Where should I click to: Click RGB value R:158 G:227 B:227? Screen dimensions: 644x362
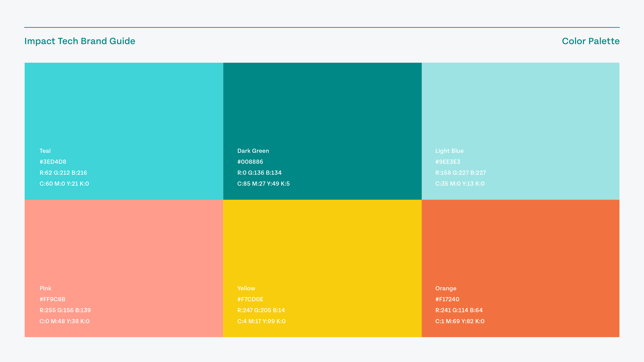tap(461, 173)
